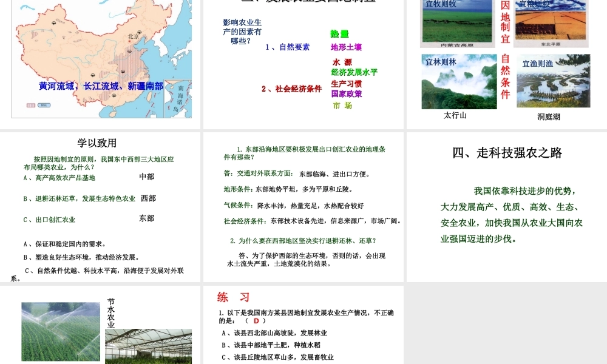Click the line starting 气候条件

tap(294, 206)
